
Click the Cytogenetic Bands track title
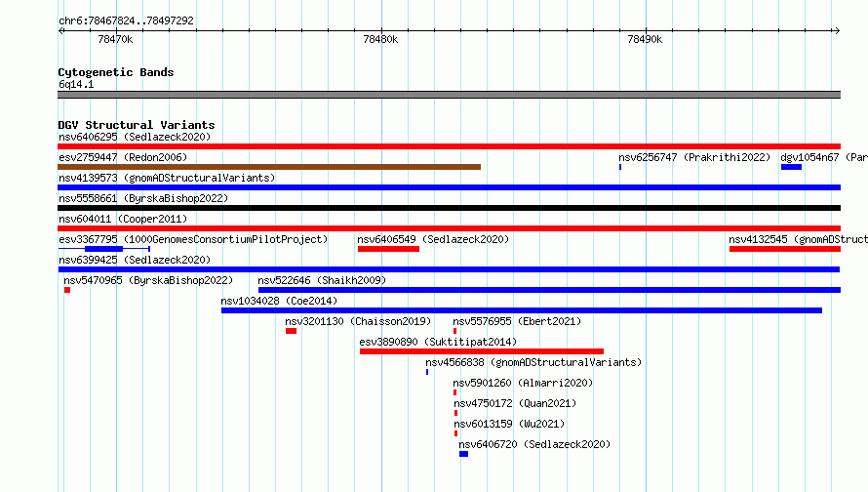coord(116,72)
